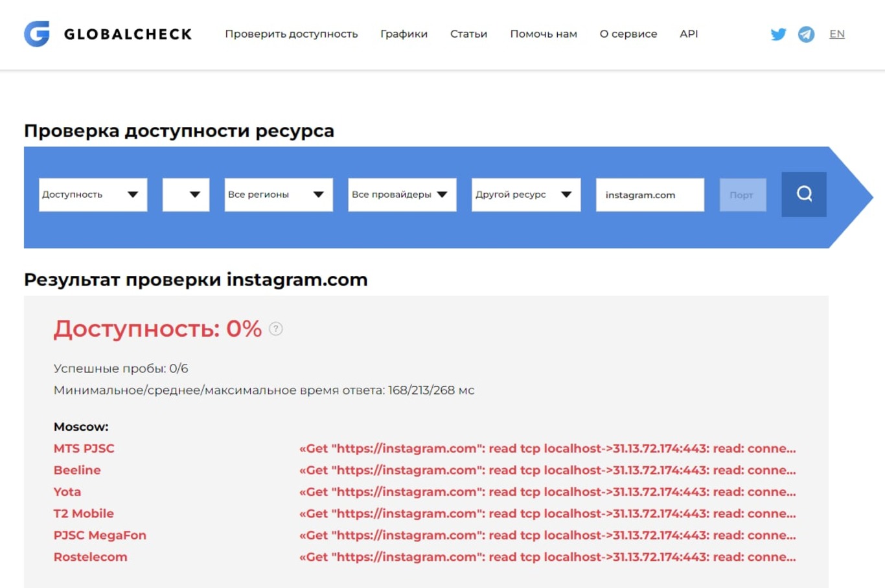Open the API documentation page

tap(688, 34)
